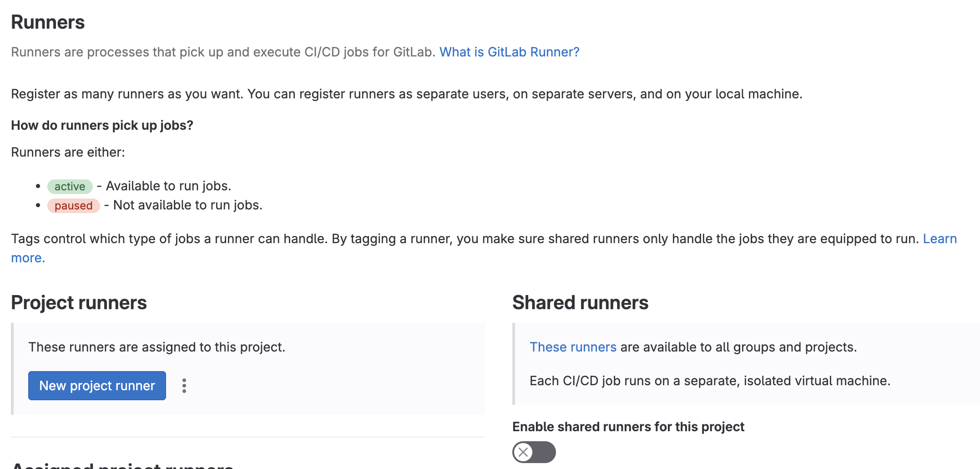Click the green 'active' status badge
The image size is (980, 469).
(70, 186)
